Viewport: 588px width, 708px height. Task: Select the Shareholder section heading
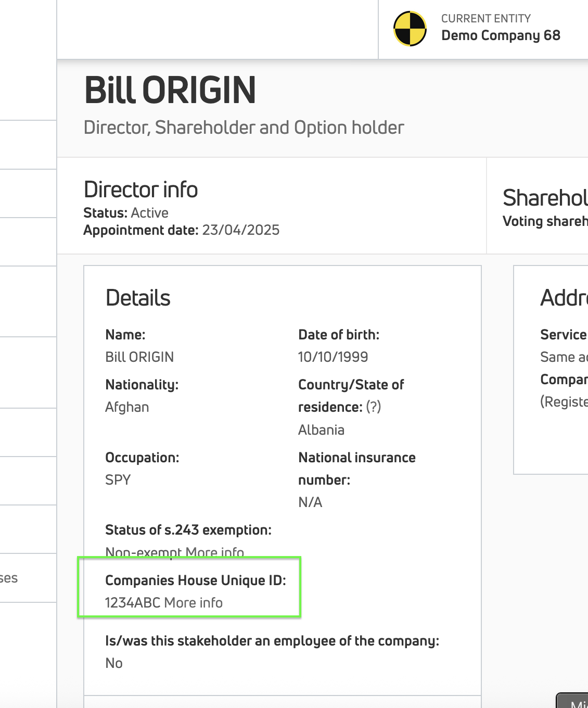coord(545,198)
